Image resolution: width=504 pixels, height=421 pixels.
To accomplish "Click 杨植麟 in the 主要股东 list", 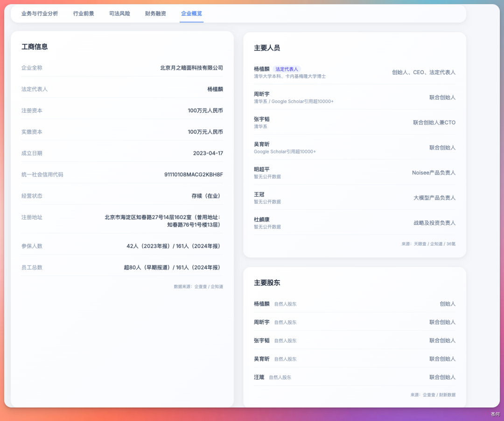I will 262,304.
